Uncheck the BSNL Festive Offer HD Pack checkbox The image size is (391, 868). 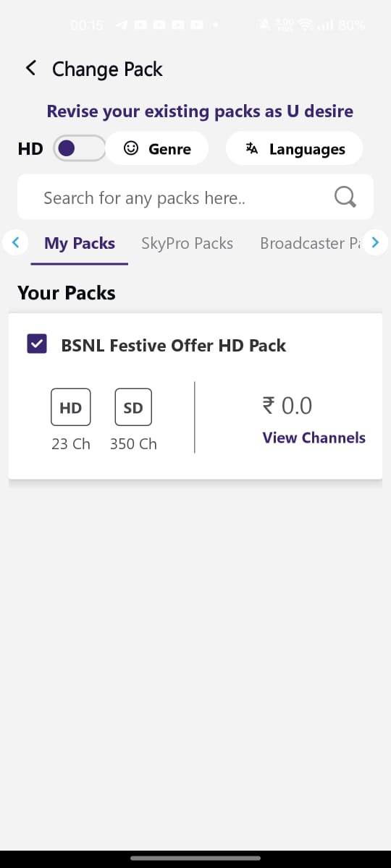(36, 344)
